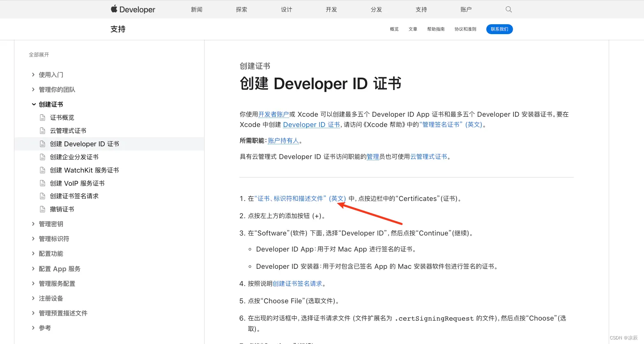Select 创建 WatchKit 服务证书 in the sidebar

[x=84, y=170]
